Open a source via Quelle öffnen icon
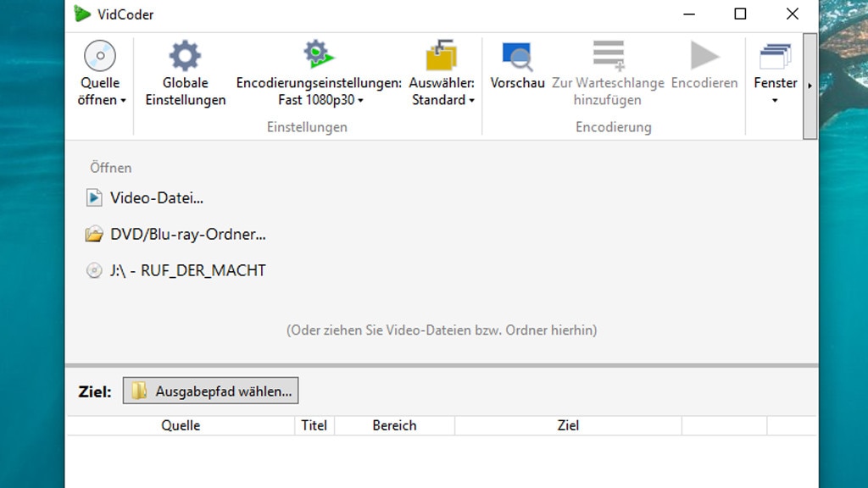Viewport: 868px width, 488px height. [x=100, y=54]
